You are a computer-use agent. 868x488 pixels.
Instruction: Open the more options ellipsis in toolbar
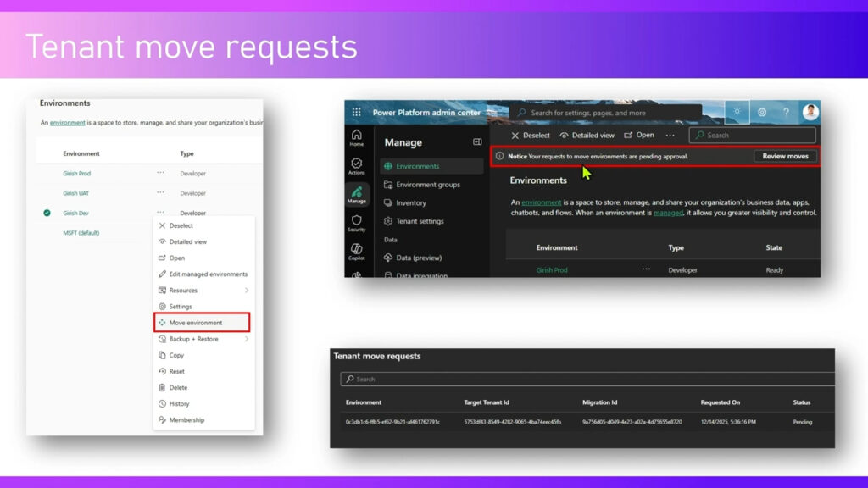tap(670, 136)
